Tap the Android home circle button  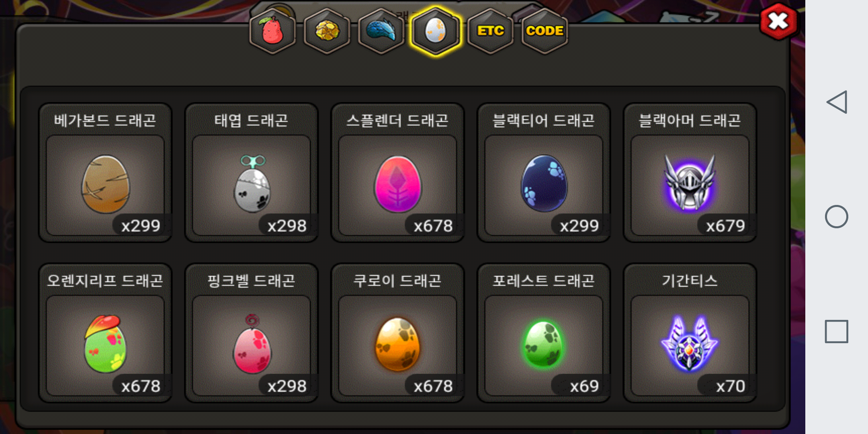point(837,217)
